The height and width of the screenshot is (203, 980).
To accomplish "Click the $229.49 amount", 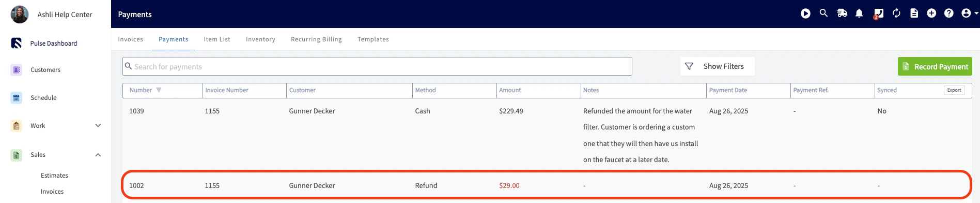I will pyautogui.click(x=511, y=111).
